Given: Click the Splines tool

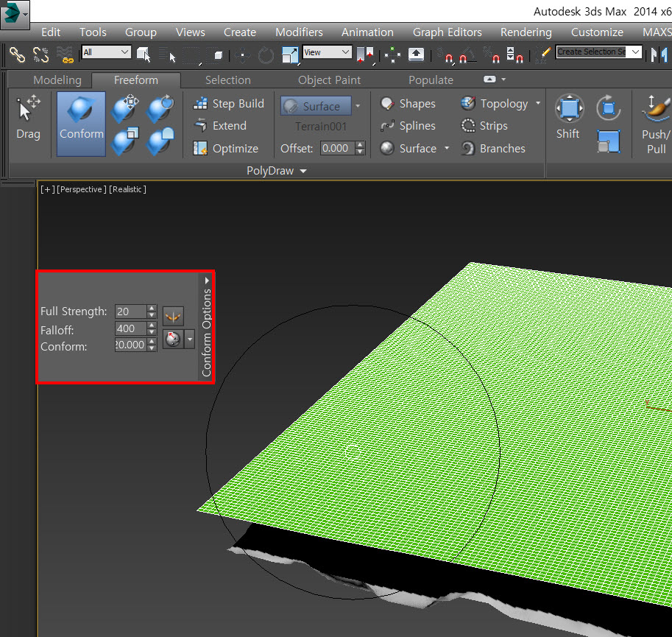Looking at the screenshot, I should point(408,126).
